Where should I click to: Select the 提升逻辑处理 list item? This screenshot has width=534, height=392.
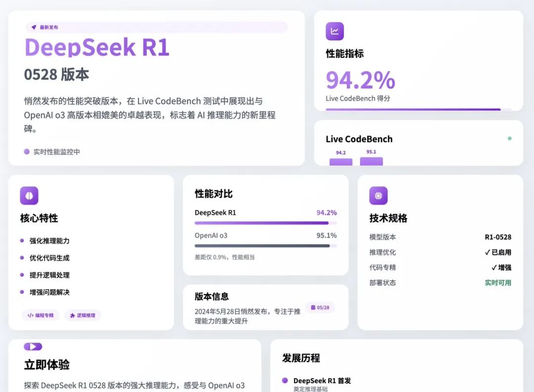pyautogui.click(x=49, y=275)
